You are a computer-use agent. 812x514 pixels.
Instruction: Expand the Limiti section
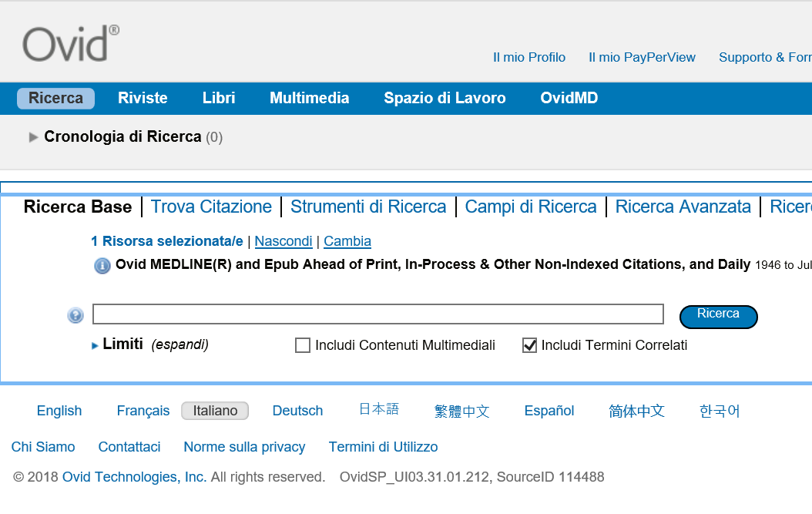click(122, 344)
